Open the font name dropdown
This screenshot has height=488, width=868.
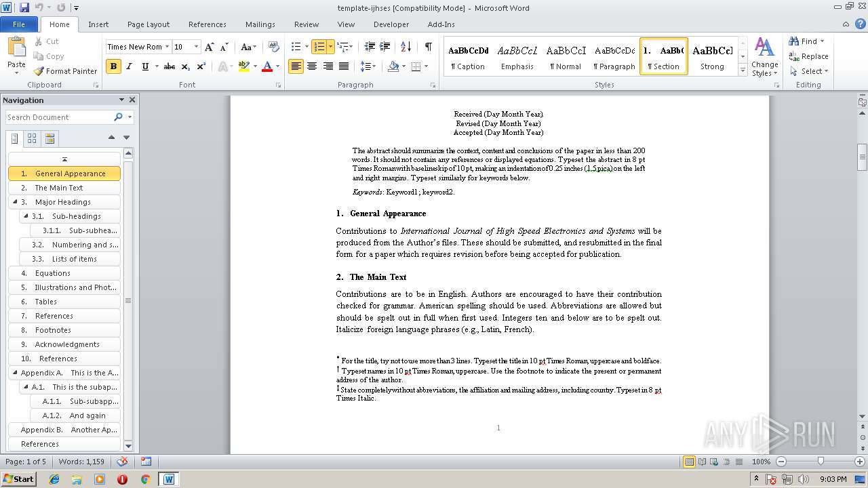tap(167, 47)
